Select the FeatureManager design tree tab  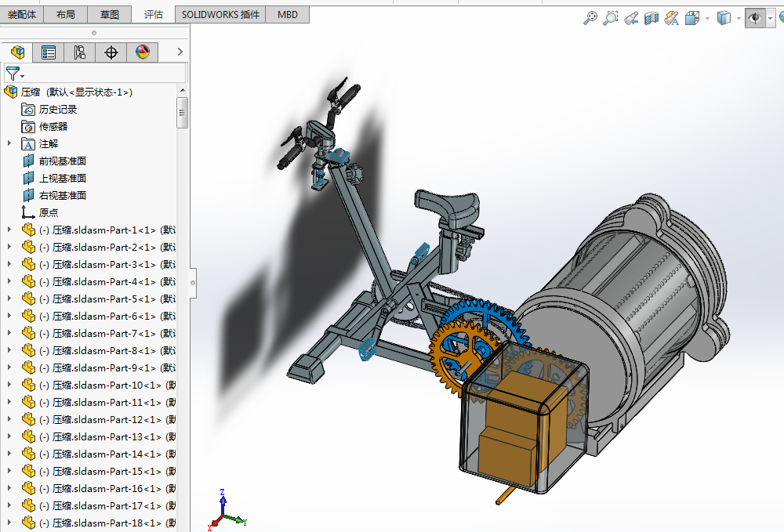click(x=17, y=52)
